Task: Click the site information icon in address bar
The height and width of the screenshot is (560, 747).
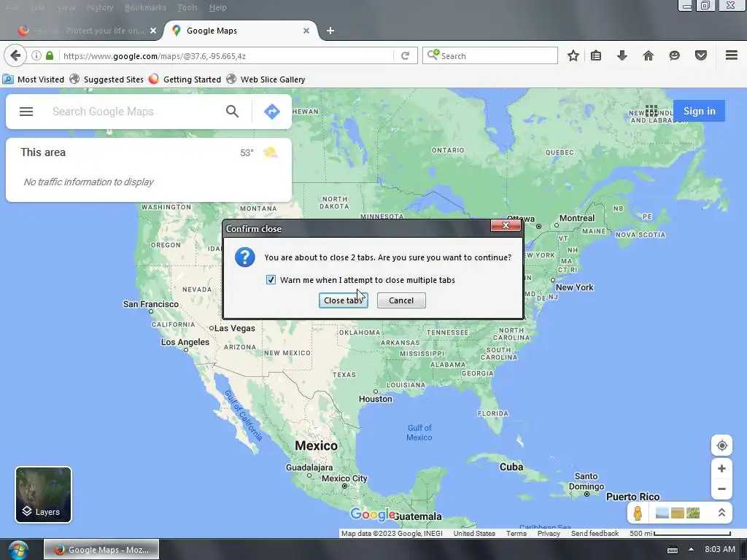Action: click(x=36, y=55)
